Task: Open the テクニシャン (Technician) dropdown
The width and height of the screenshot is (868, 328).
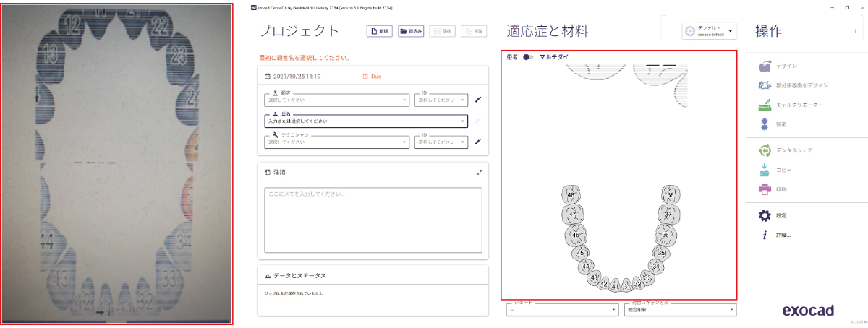Action: pos(337,142)
